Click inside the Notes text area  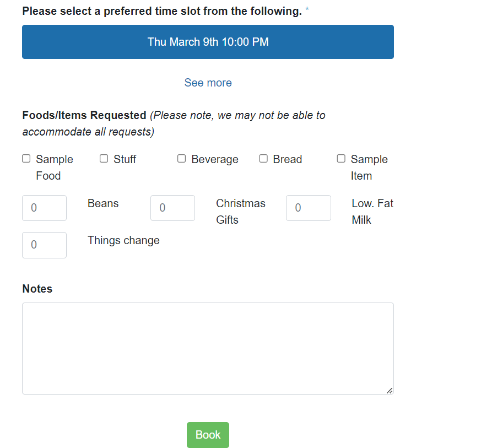(x=208, y=348)
